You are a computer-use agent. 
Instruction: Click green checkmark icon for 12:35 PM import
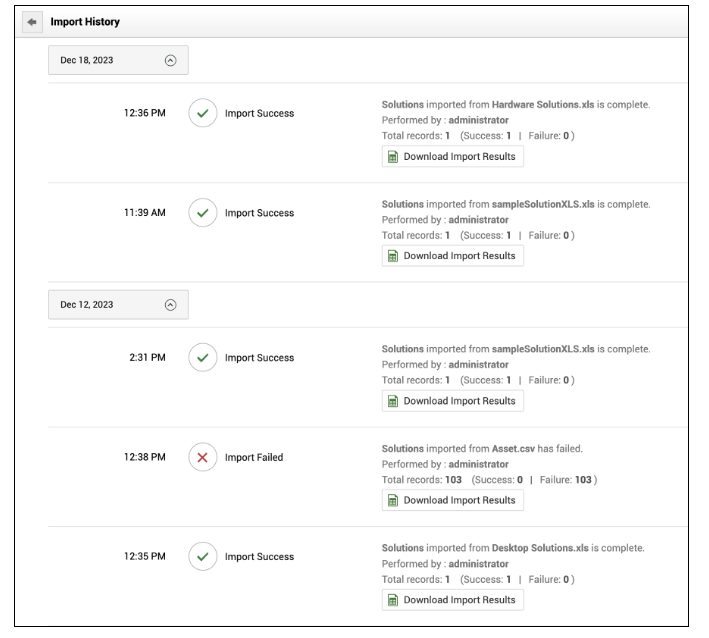click(x=203, y=557)
